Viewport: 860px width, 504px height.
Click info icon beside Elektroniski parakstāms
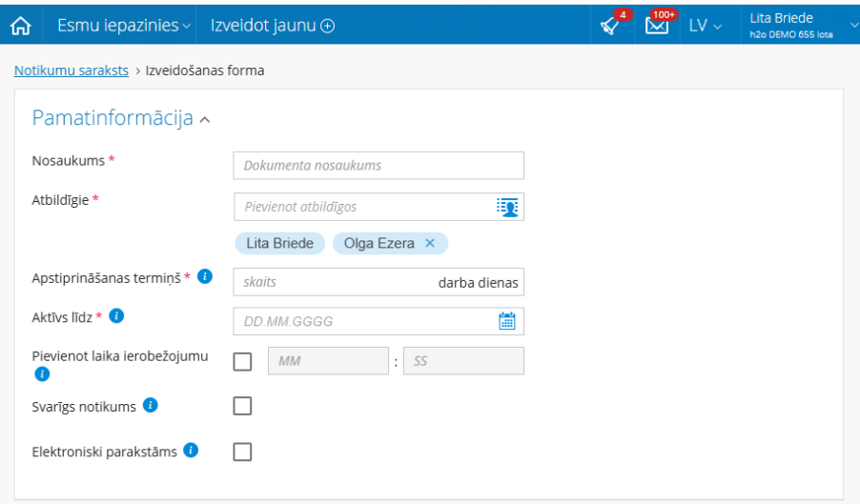(x=191, y=451)
